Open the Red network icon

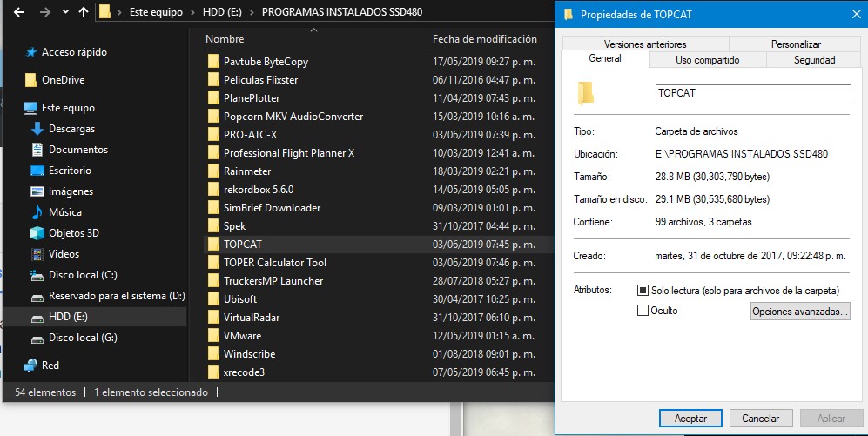30,366
